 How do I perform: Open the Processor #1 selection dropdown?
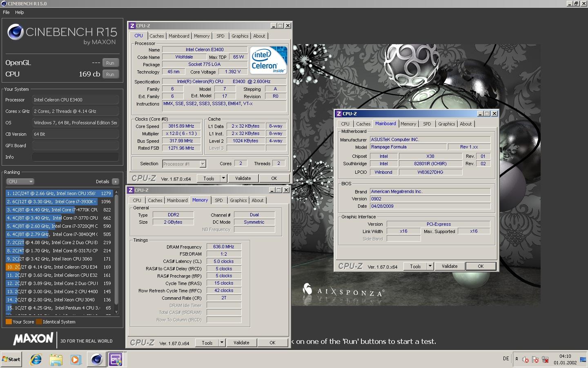click(x=184, y=164)
